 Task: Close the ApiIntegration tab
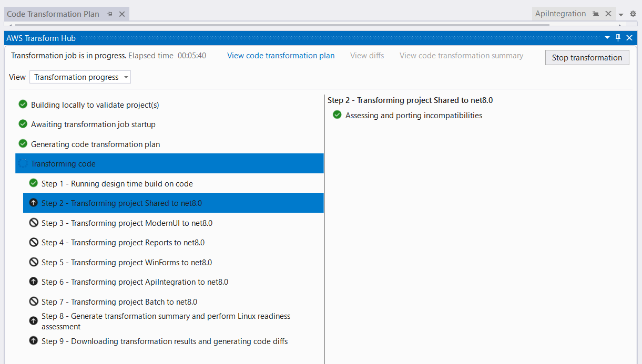tap(608, 14)
